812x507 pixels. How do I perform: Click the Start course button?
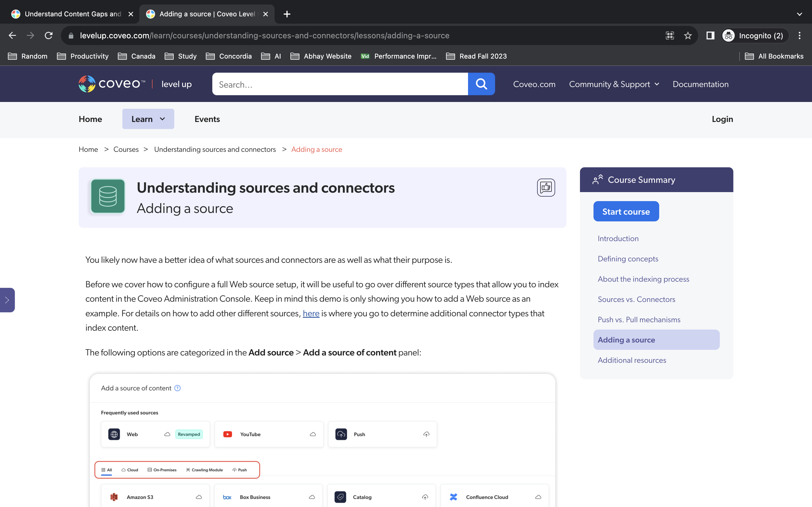point(626,212)
